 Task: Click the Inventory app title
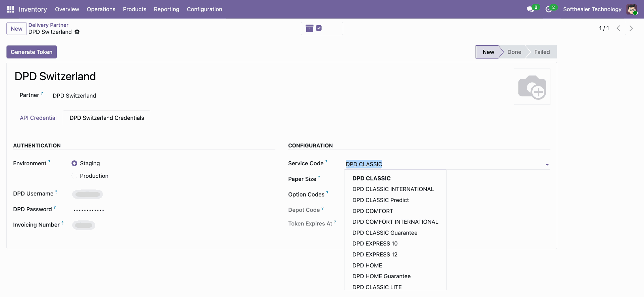coord(33,9)
